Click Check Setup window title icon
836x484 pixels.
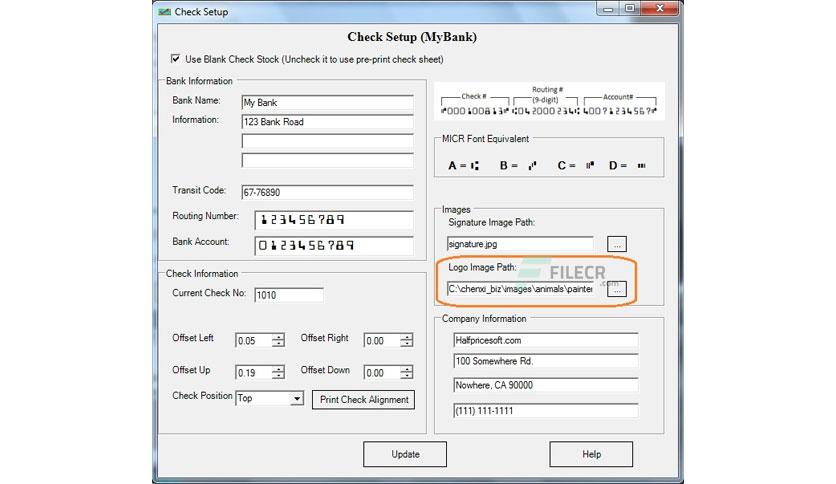coord(164,12)
